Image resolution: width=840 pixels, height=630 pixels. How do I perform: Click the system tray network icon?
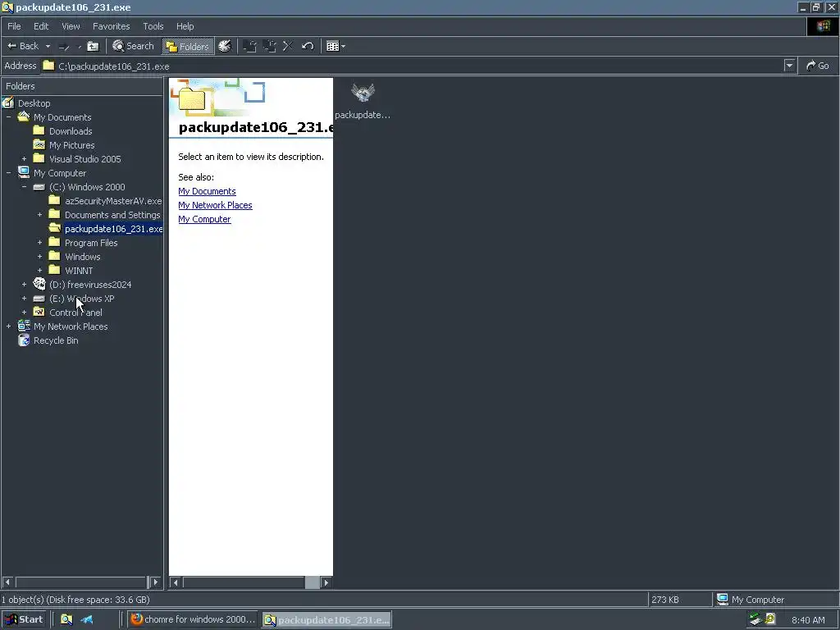pos(756,619)
